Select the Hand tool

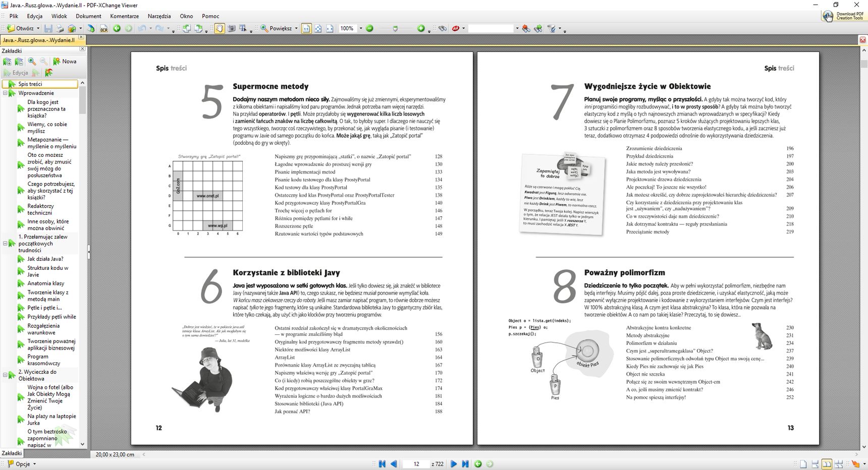point(220,29)
